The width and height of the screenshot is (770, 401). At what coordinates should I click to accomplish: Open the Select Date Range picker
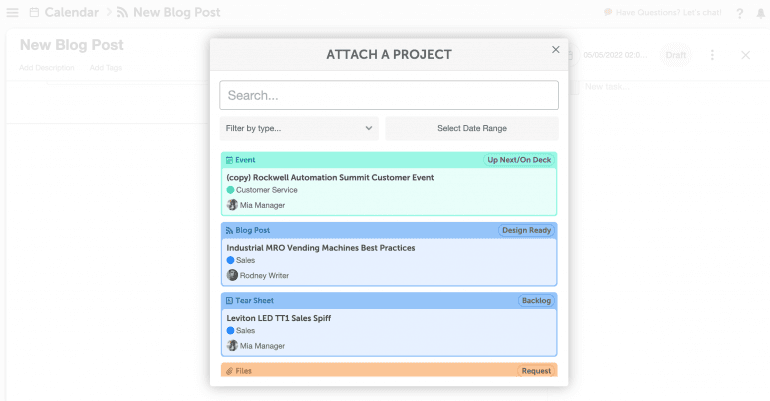[471, 128]
